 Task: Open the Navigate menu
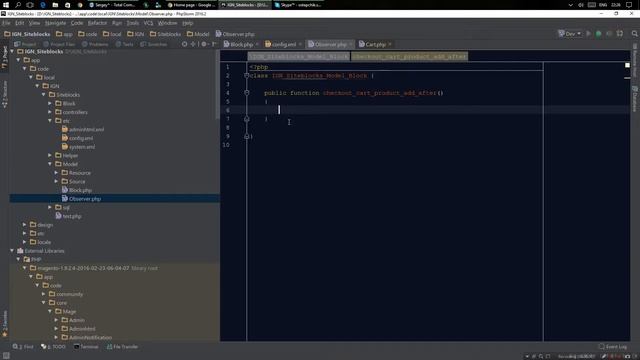tap(55, 23)
